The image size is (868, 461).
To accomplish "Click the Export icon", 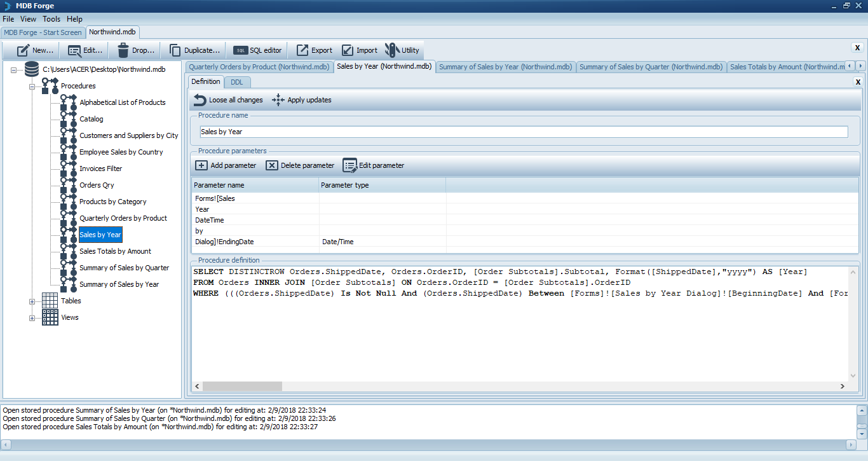I will (x=303, y=50).
